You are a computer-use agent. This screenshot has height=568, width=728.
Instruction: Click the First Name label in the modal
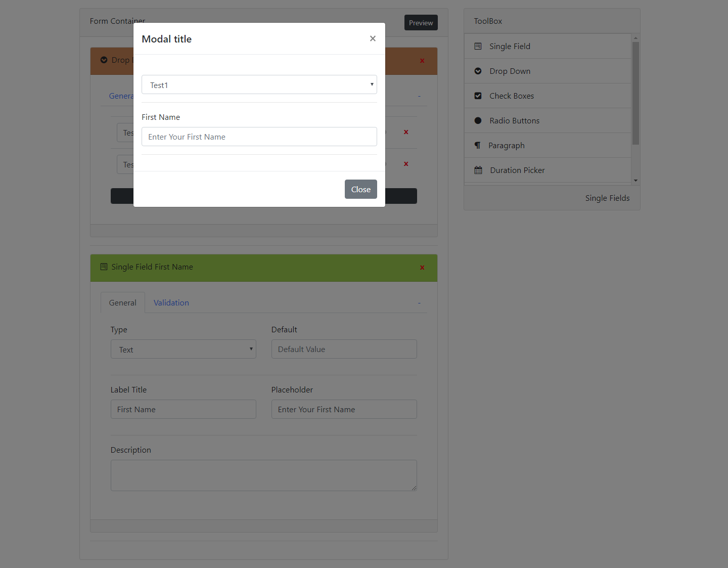pos(161,117)
